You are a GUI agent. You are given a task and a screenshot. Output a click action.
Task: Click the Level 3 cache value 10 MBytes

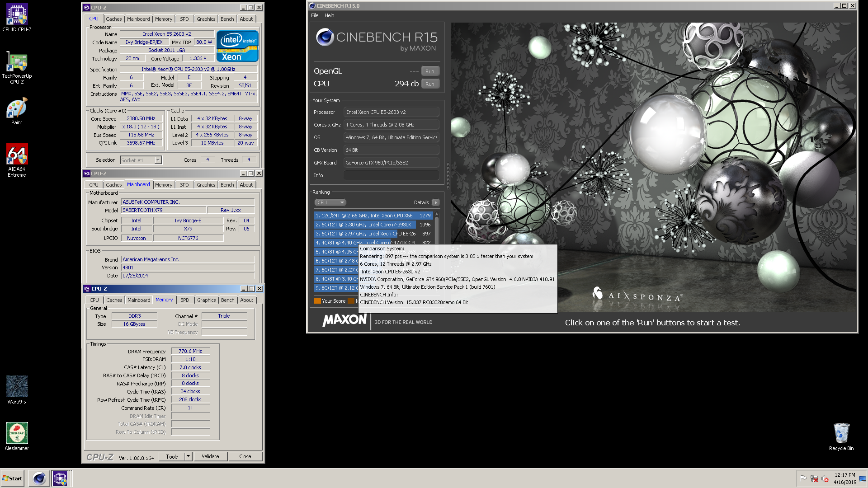click(x=212, y=143)
